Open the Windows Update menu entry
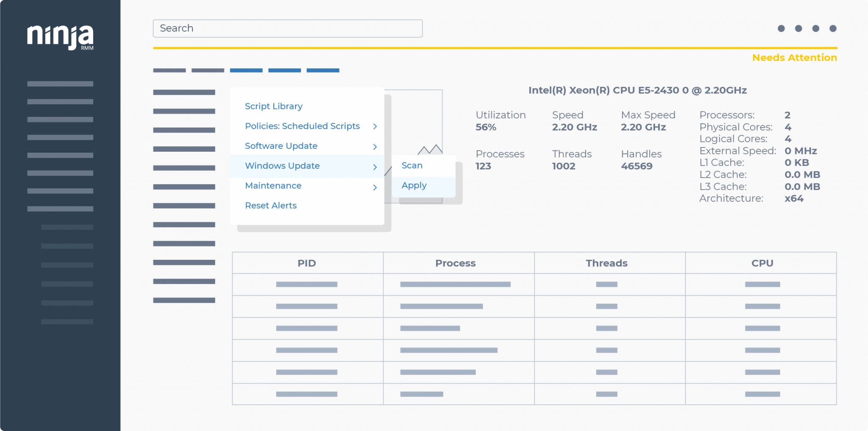Image resolution: width=868 pixels, height=431 pixels. click(x=282, y=166)
